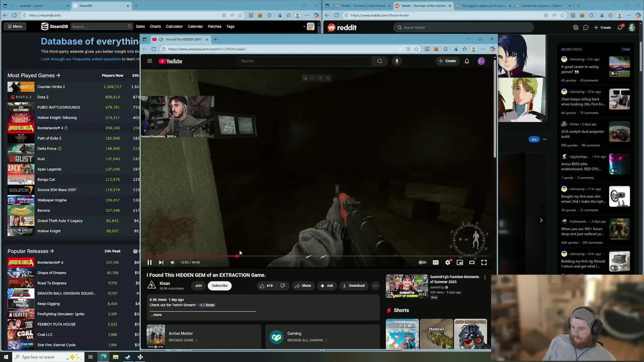The width and height of the screenshot is (644, 362).
Task: Advance Reddit image carousel with next arrow
Action: [541, 220]
